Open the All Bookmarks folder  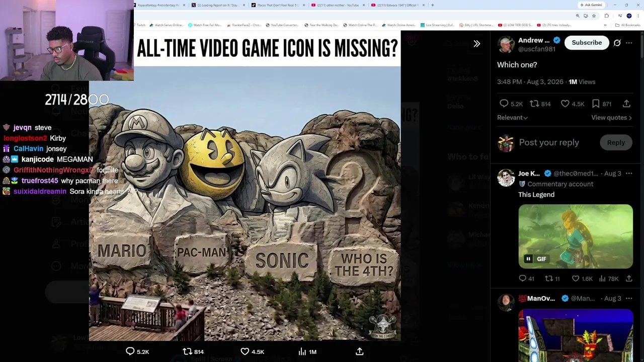(629, 25)
